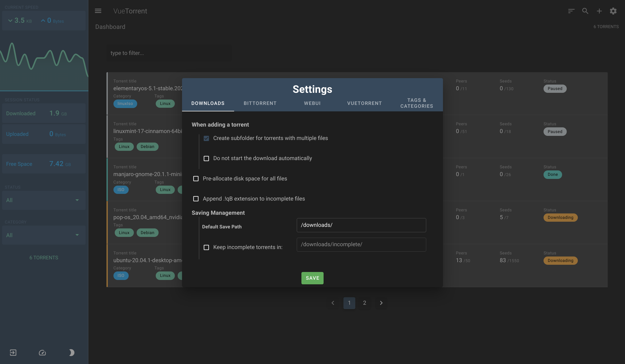Open the search magnifier icon
The width and height of the screenshot is (625, 364).
585,11
